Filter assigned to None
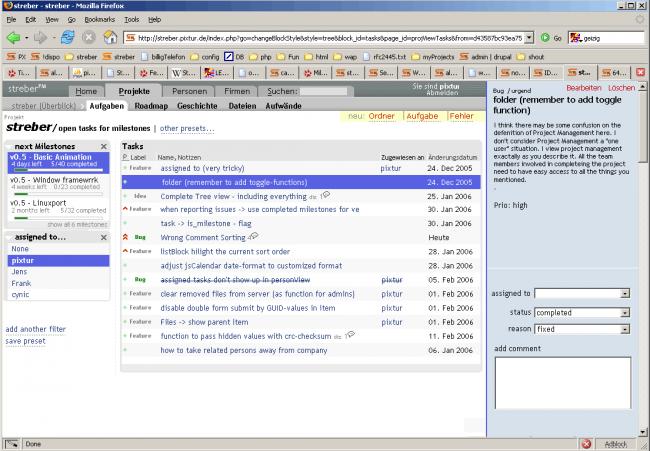 pos(20,249)
